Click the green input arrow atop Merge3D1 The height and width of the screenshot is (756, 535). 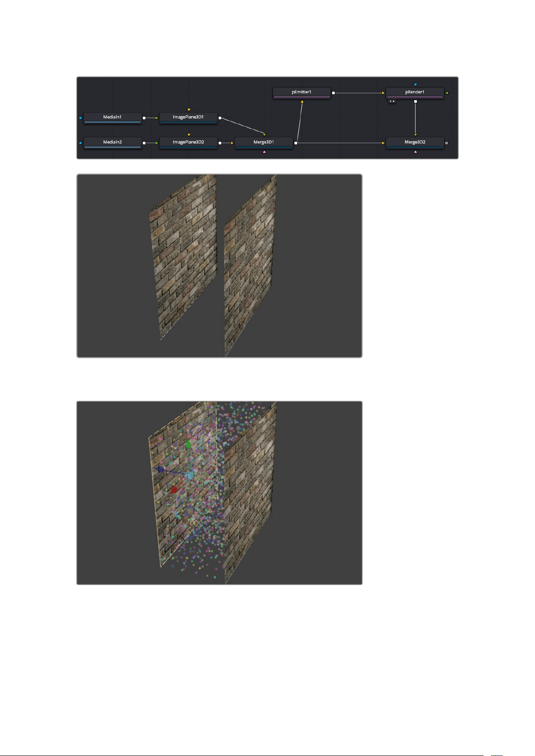pos(264,135)
